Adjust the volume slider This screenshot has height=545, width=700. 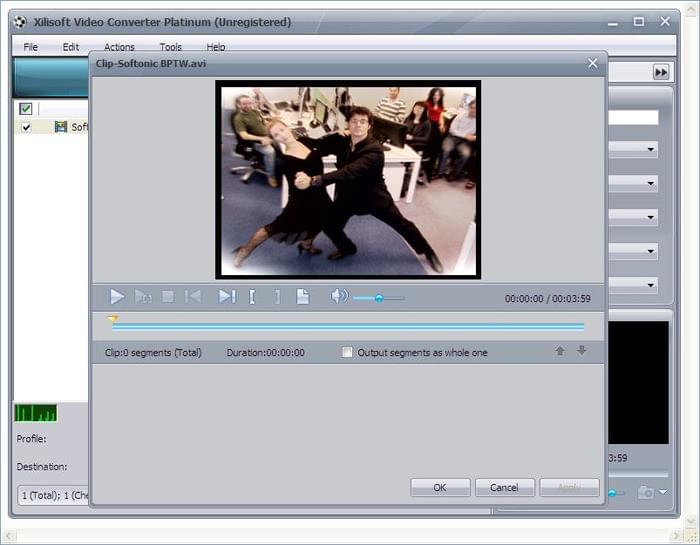[379, 297]
